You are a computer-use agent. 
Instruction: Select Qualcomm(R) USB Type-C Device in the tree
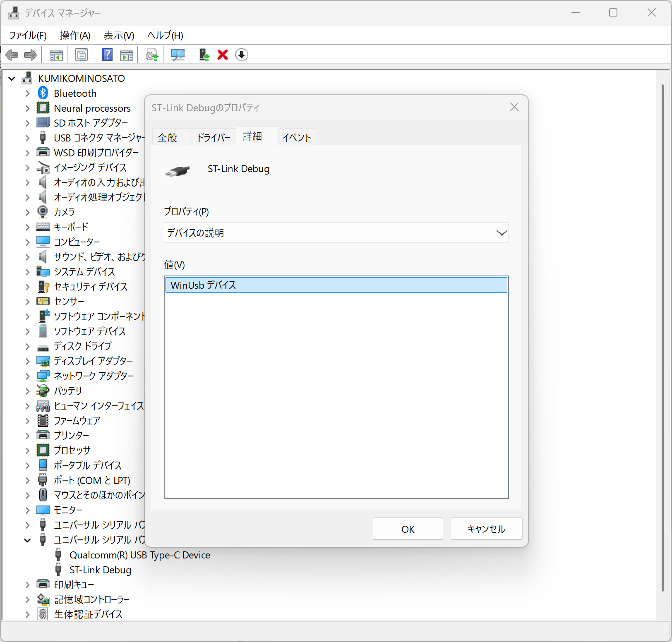(x=139, y=555)
